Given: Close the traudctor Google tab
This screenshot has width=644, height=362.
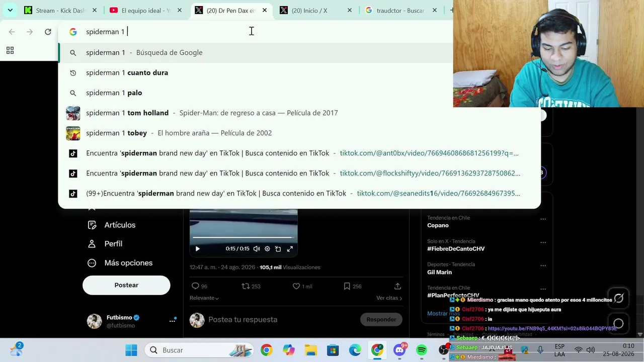Looking at the screenshot, I should (x=435, y=10).
